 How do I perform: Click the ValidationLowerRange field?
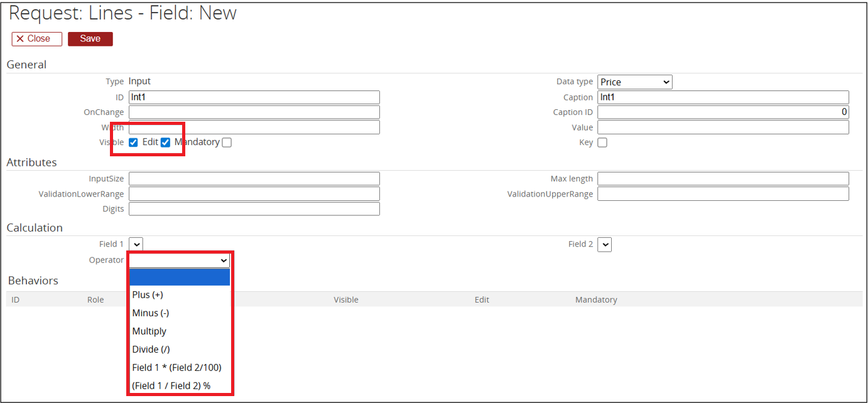tap(254, 194)
